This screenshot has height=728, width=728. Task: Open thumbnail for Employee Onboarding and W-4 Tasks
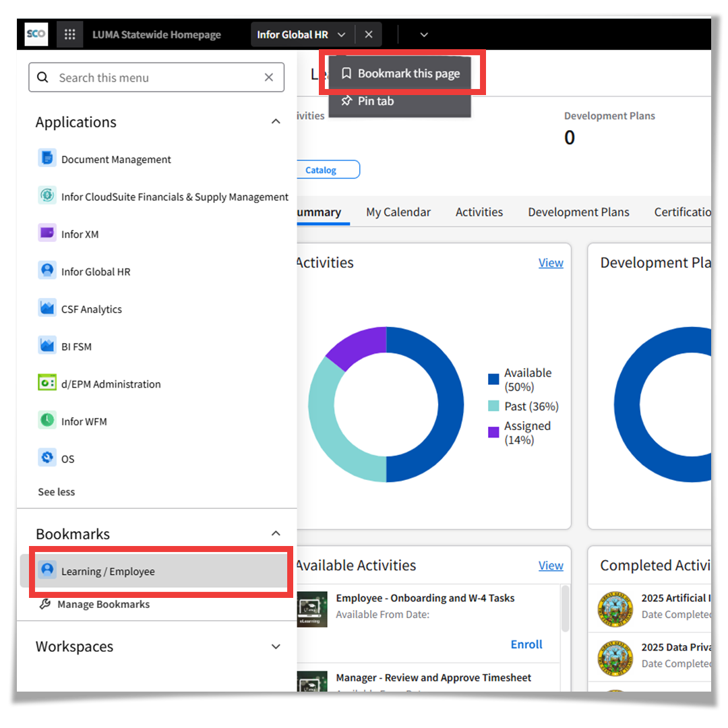point(312,609)
